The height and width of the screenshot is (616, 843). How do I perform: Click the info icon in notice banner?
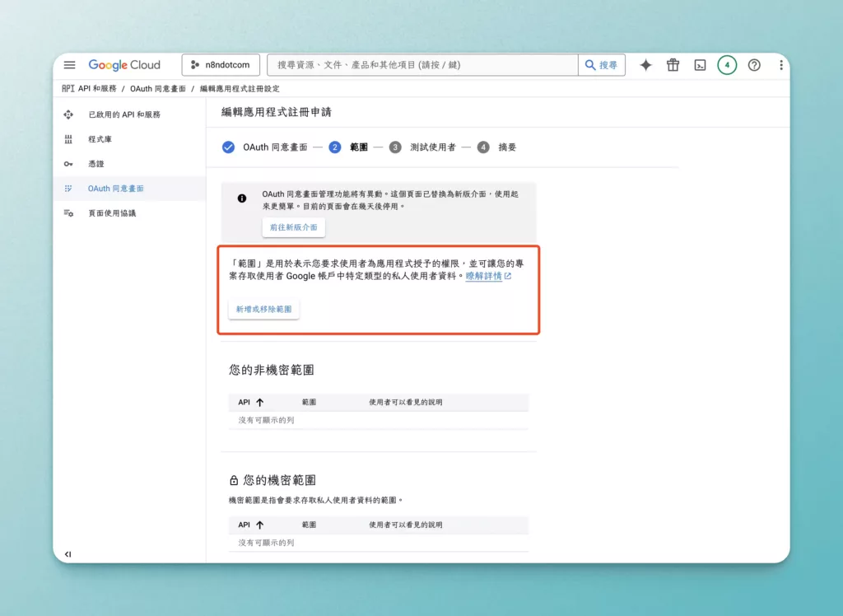coord(242,198)
